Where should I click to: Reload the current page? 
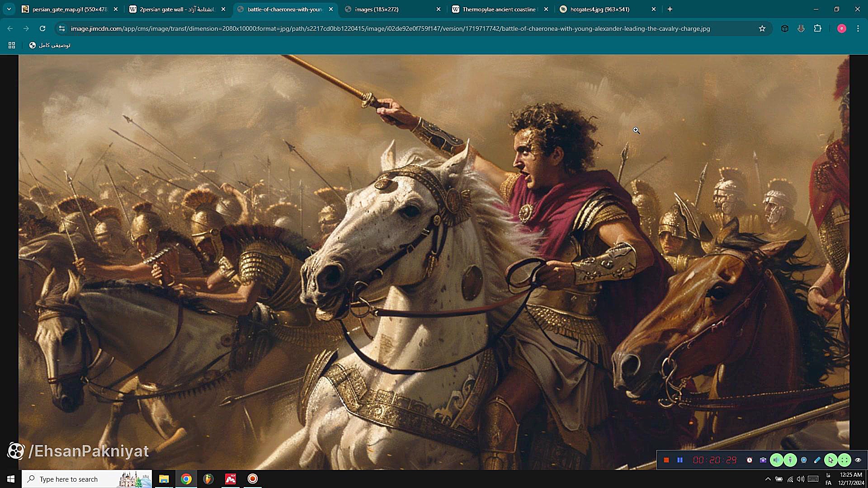[42, 28]
